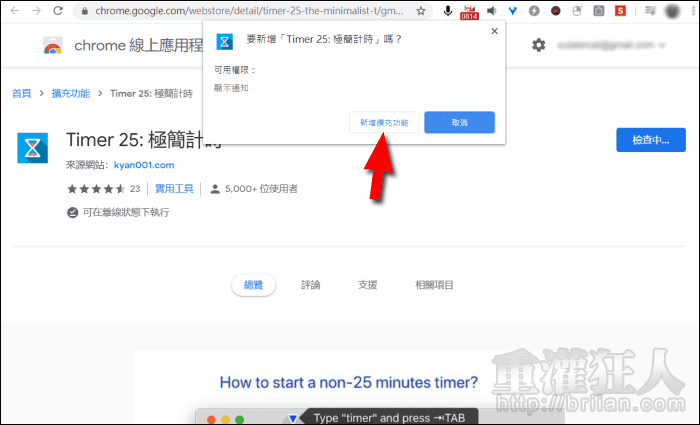Click the red S extension icon
The width and height of the screenshot is (700, 425).
point(621,12)
